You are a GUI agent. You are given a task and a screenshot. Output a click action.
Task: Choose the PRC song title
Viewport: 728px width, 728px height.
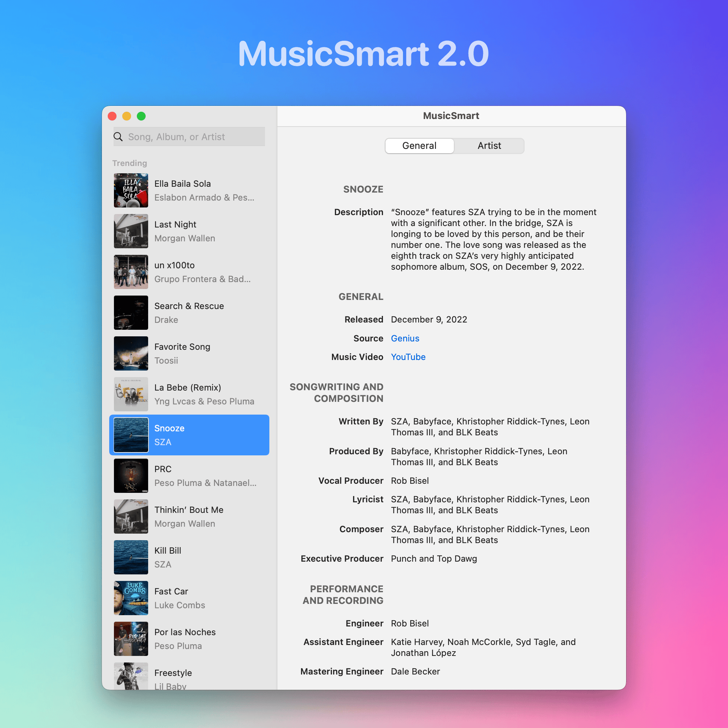[x=163, y=469]
